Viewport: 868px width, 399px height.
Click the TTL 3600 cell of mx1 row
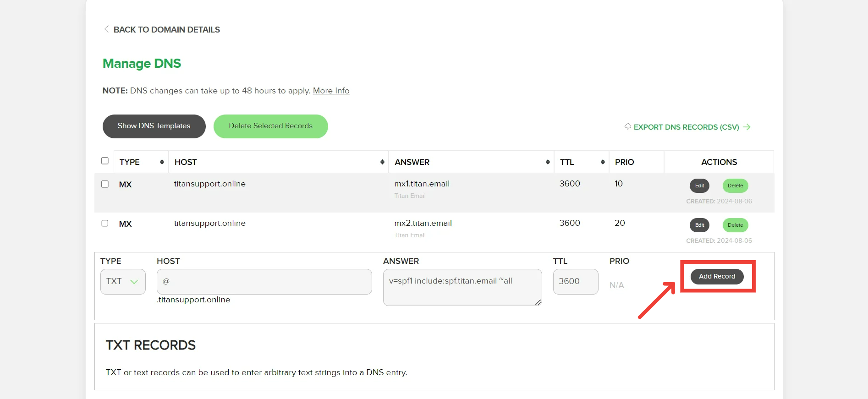pos(570,184)
